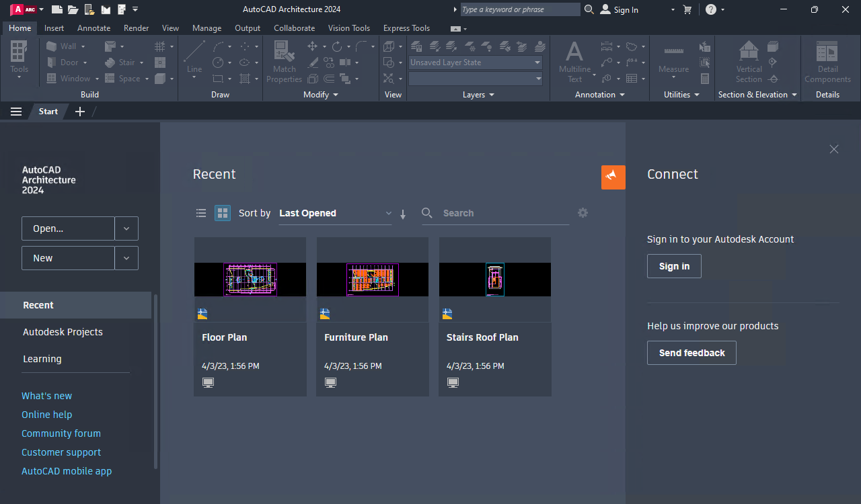The image size is (861, 504).
Task: Click the Match Properties tool
Action: (x=284, y=61)
